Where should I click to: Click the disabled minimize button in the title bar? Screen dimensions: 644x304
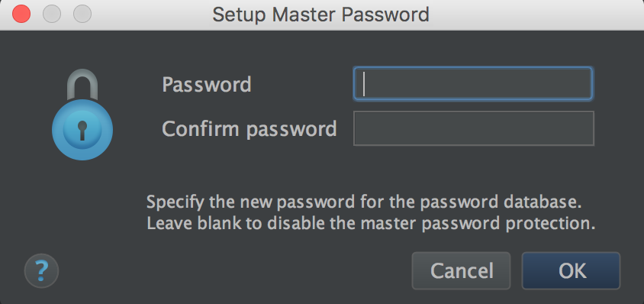coord(52,14)
